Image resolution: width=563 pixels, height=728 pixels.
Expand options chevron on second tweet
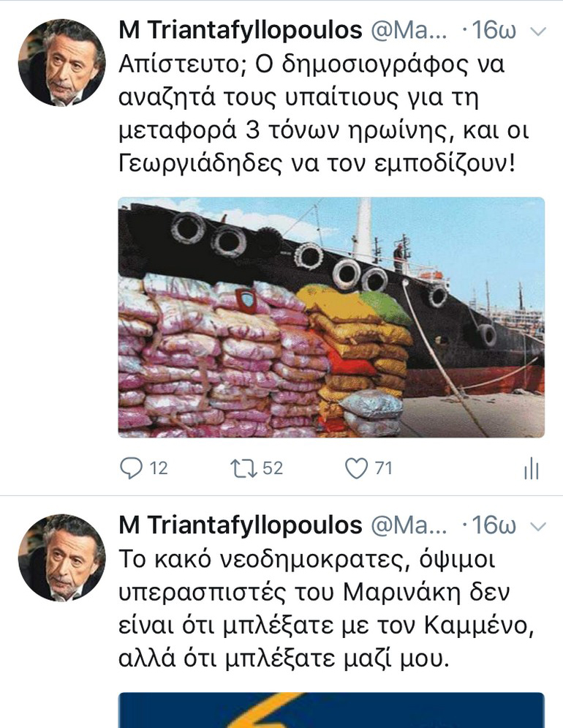(x=538, y=527)
